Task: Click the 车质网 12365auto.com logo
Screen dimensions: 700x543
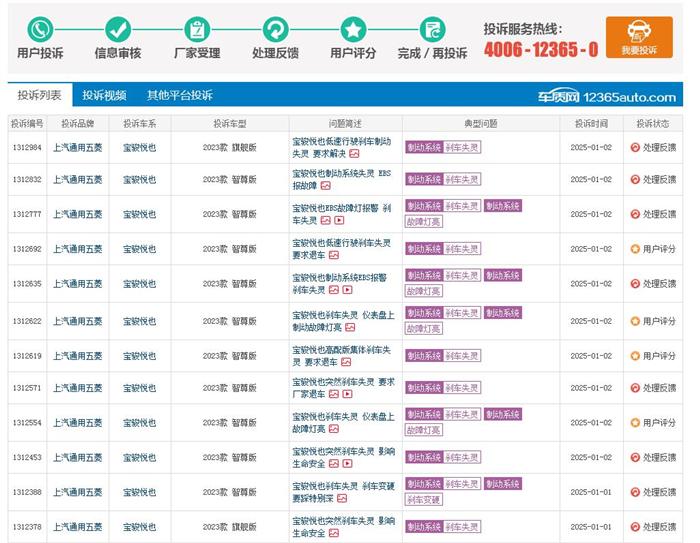Action: click(x=606, y=96)
